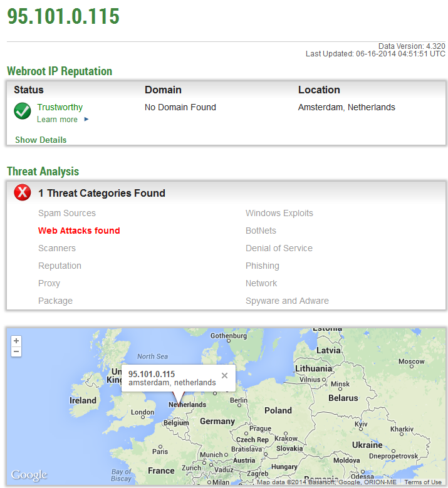Click Amsterdam, Netherlands location text
The image size is (448, 488).
[x=346, y=107]
